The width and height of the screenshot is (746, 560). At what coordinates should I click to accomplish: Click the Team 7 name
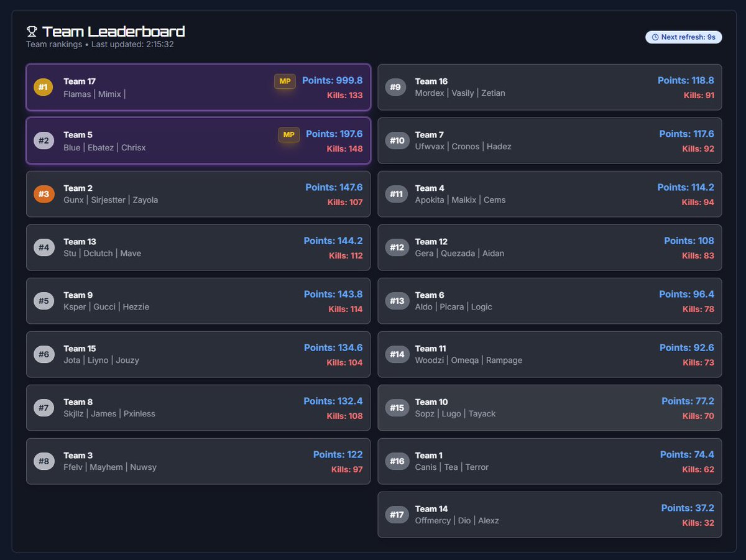tap(430, 135)
